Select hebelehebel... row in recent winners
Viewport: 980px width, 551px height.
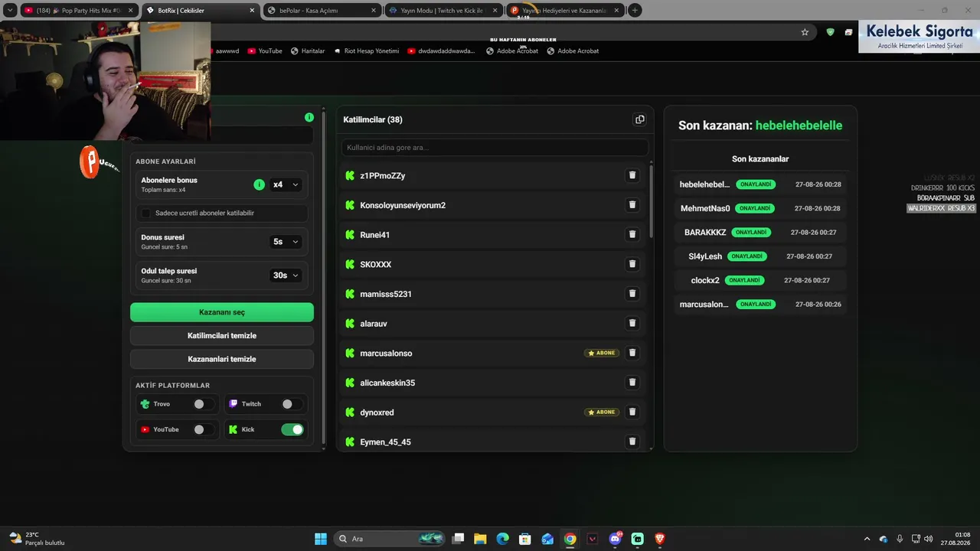tap(760, 184)
